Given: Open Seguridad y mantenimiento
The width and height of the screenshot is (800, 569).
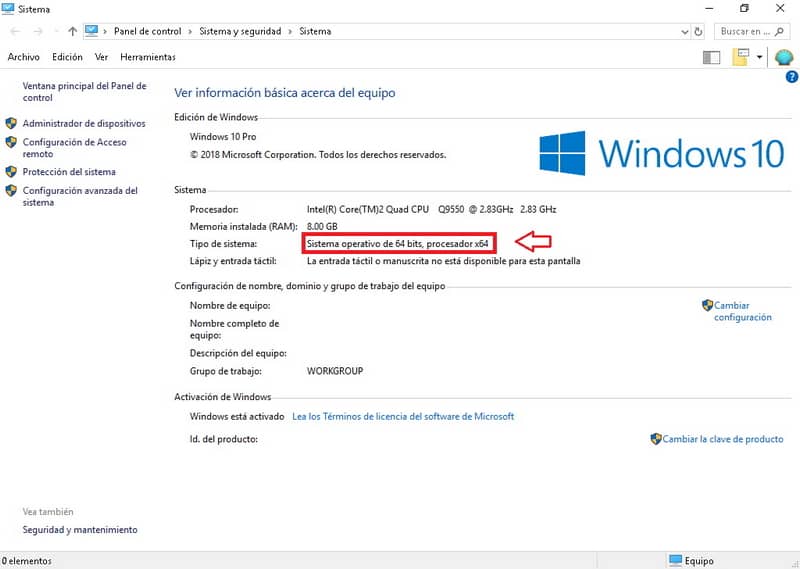Looking at the screenshot, I should pyautogui.click(x=80, y=530).
